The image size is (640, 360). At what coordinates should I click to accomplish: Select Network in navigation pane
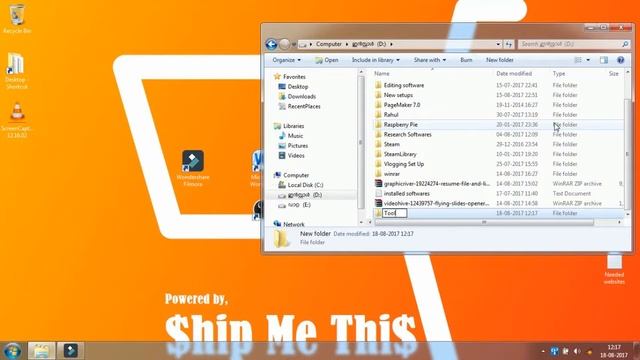[x=289, y=224]
